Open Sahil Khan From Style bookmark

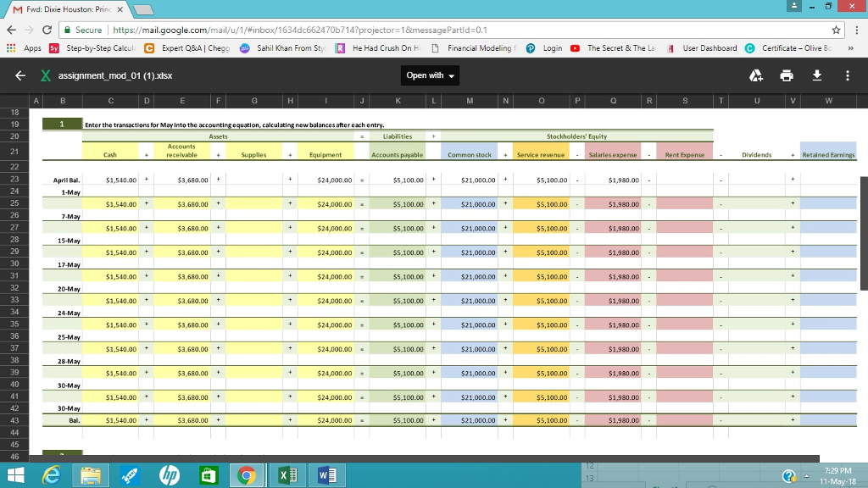pyautogui.click(x=282, y=48)
